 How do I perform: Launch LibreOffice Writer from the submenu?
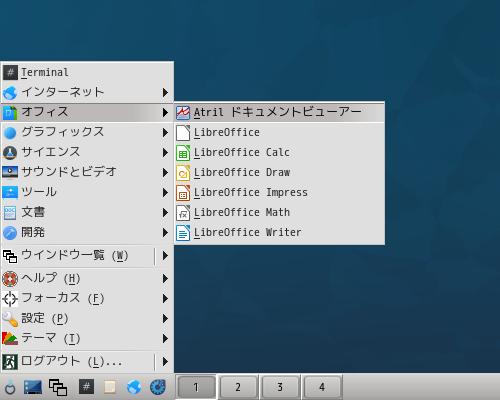coord(279,232)
